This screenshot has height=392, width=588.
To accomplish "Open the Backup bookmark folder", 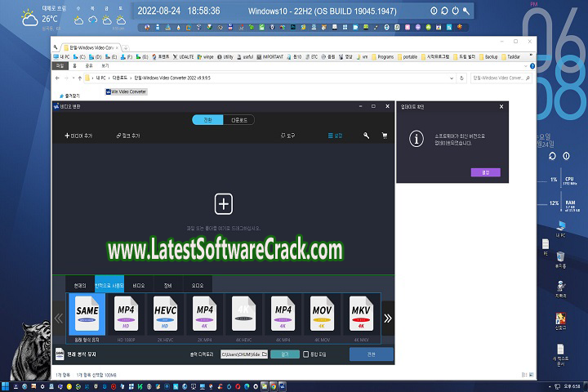I will pos(488,57).
